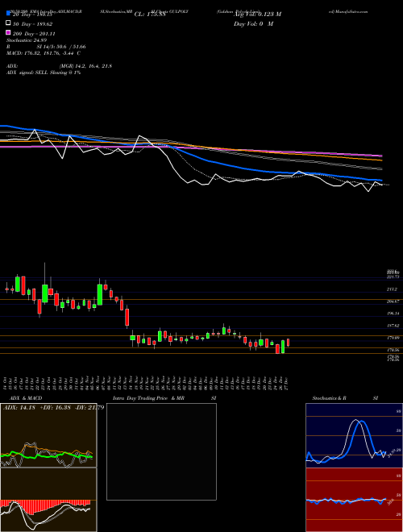
Task: Click the '179.09' price axis label
Action: tap(393, 338)
